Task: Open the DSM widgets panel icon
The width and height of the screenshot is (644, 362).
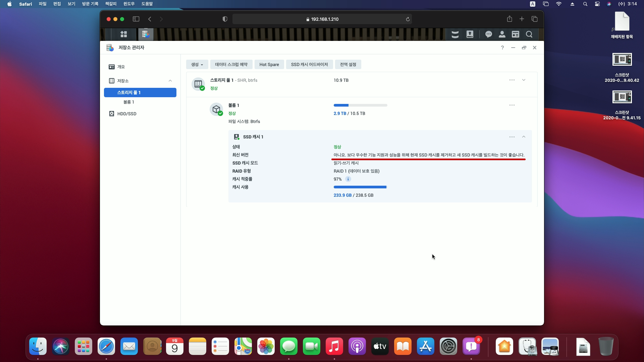Action: (515, 34)
